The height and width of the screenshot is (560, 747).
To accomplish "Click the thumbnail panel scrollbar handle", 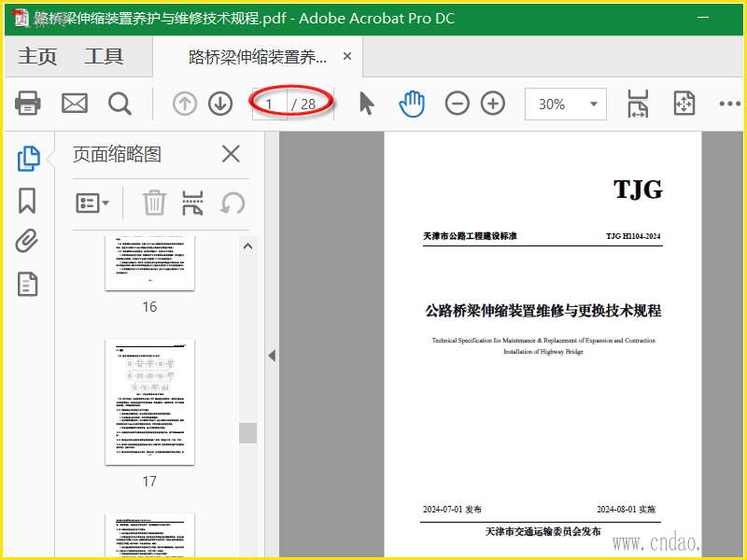I will click(247, 433).
